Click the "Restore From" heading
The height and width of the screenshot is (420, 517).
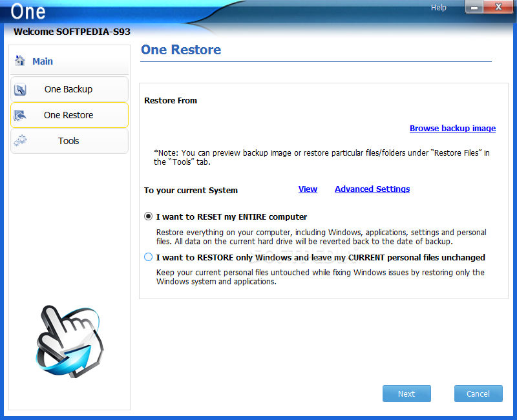pos(171,101)
